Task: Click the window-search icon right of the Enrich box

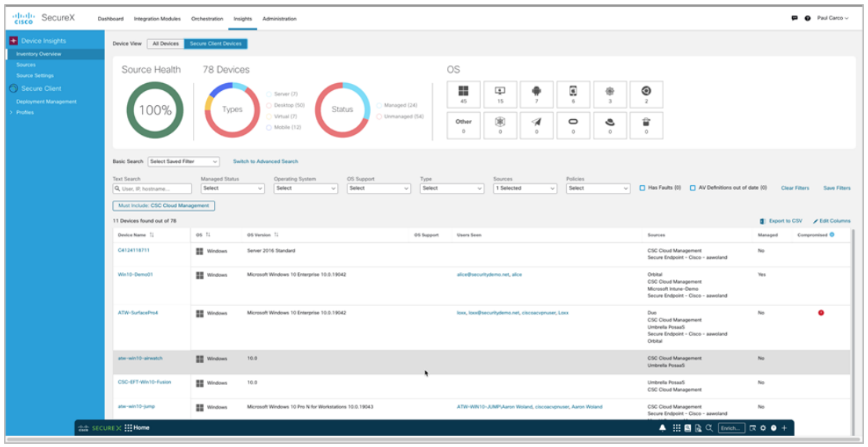Action: click(x=752, y=428)
